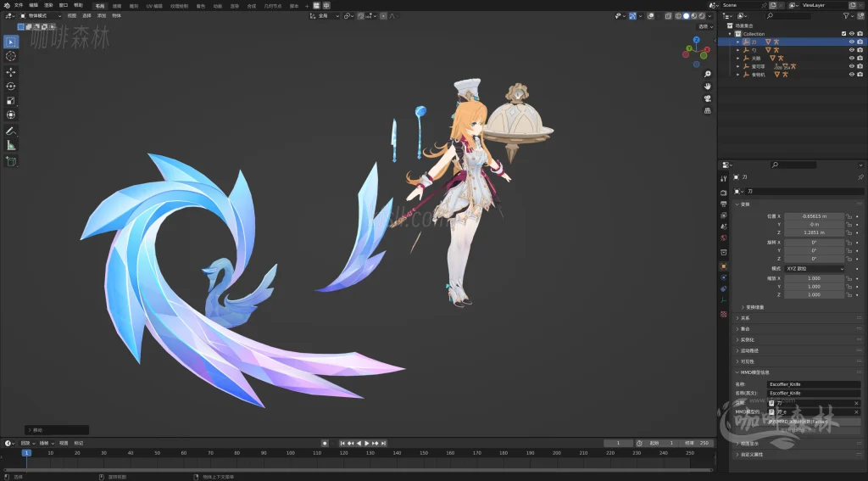Open the Render properties tab
This screenshot has width=868, height=481.
click(724, 193)
